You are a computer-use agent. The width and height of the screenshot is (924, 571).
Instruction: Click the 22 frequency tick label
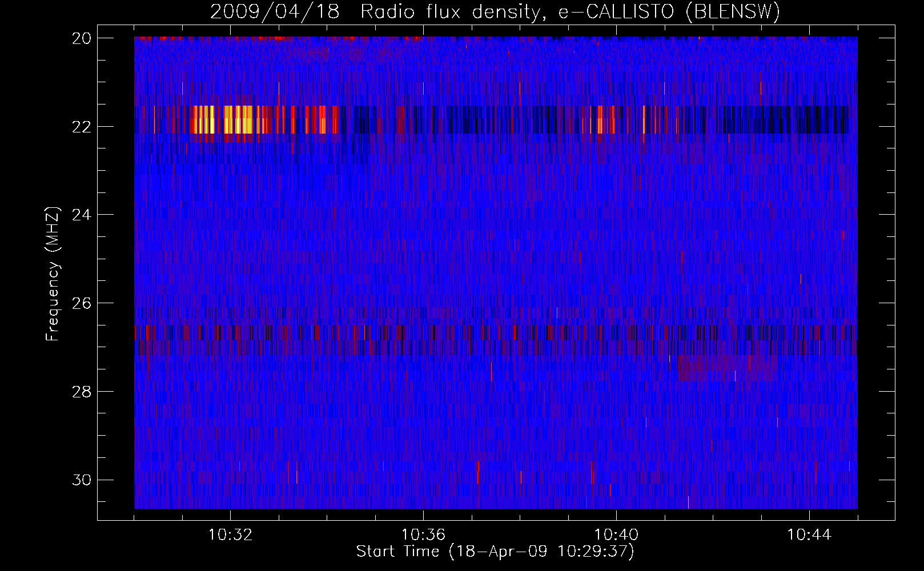(82, 126)
